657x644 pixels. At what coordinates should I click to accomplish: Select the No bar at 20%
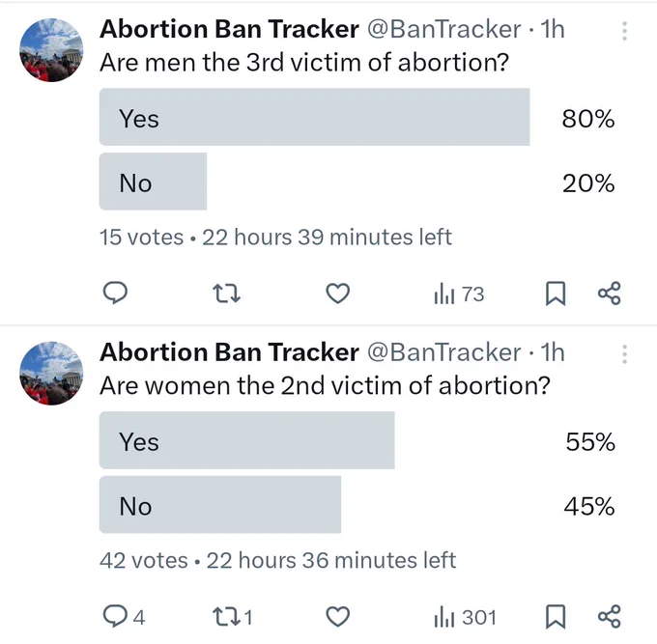pyautogui.click(x=153, y=182)
